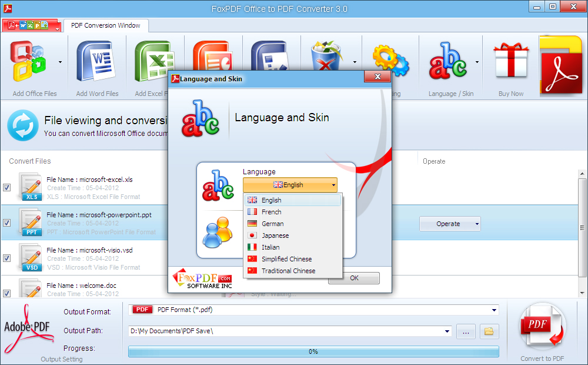Uncheck the microsoft-powerpoint.ppt file checkbox
The height and width of the screenshot is (365, 588).
6,223
